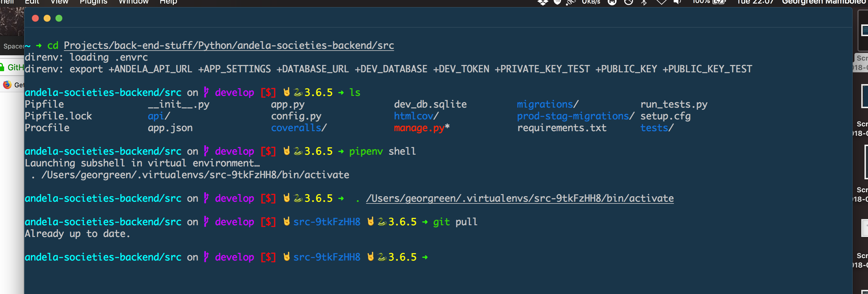The height and width of the screenshot is (294, 868).
Task: Click 'develop' branch name in the last prompt
Action: tap(235, 257)
